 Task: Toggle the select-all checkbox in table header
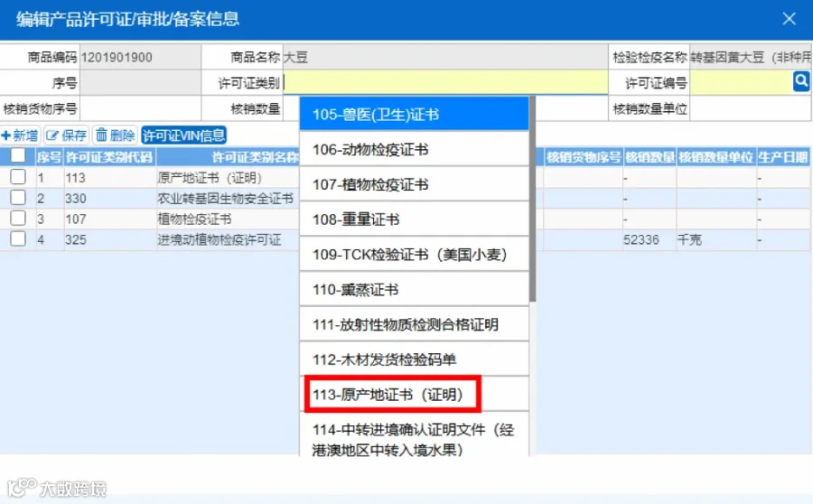(x=18, y=155)
